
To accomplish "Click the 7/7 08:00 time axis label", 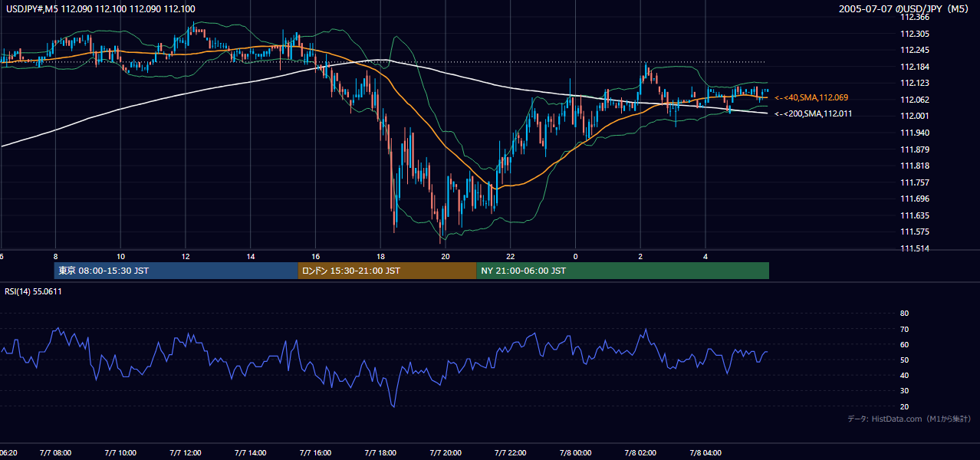I will (x=56, y=453).
